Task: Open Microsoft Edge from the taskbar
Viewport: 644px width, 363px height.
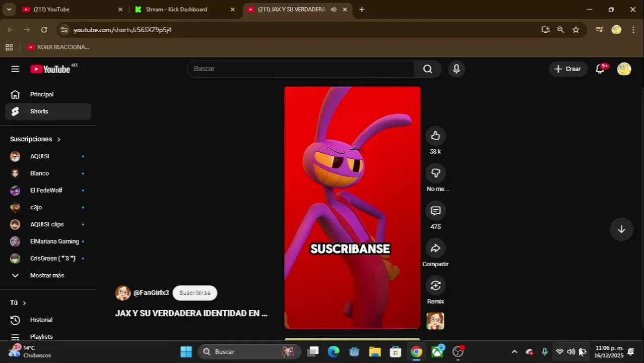Action: click(x=334, y=352)
